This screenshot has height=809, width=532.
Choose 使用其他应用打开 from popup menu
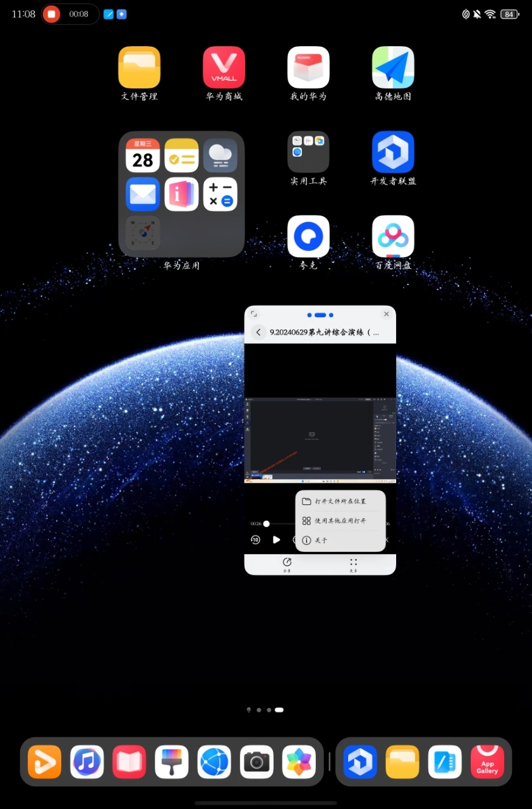[x=341, y=521]
